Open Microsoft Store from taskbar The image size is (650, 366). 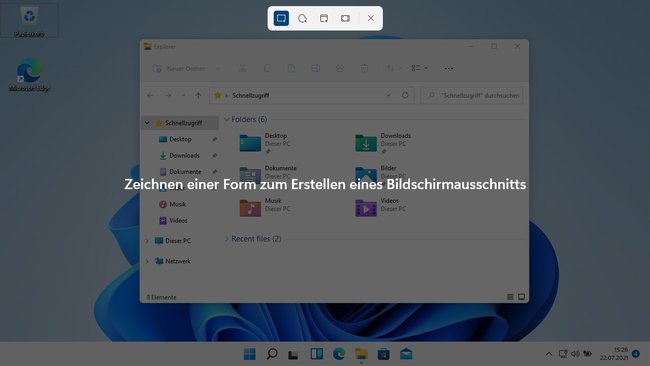pos(383,354)
